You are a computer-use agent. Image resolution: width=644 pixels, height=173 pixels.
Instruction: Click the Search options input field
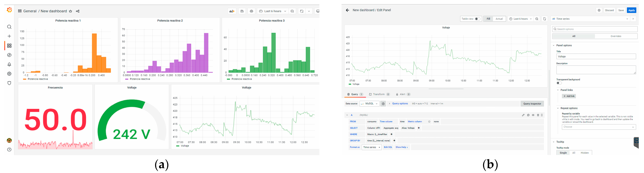point(595,29)
